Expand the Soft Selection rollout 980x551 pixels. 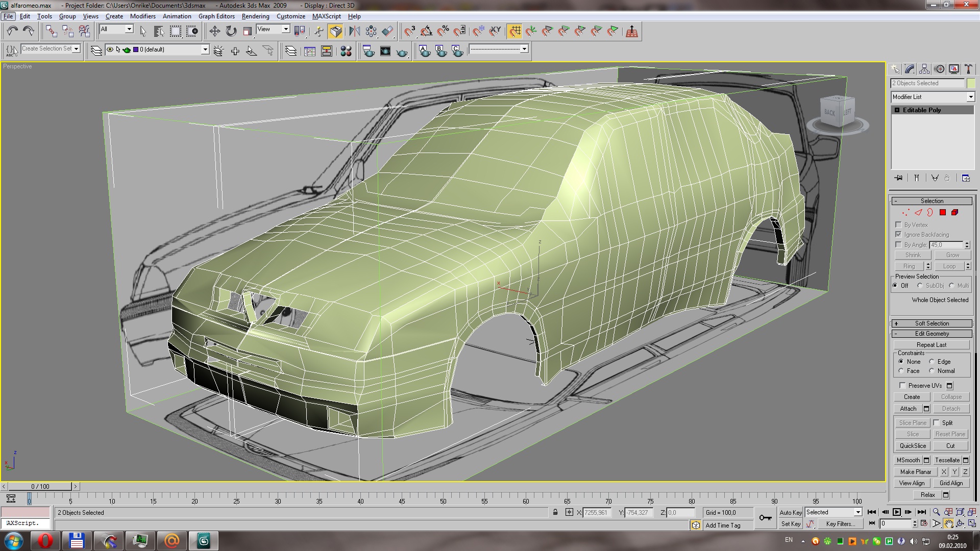click(x=932, y=323)
